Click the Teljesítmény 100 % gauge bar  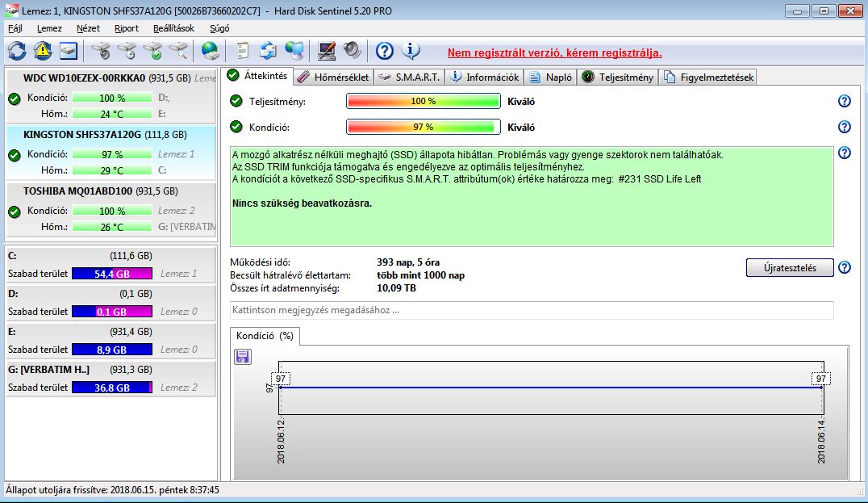pos(423,102)
